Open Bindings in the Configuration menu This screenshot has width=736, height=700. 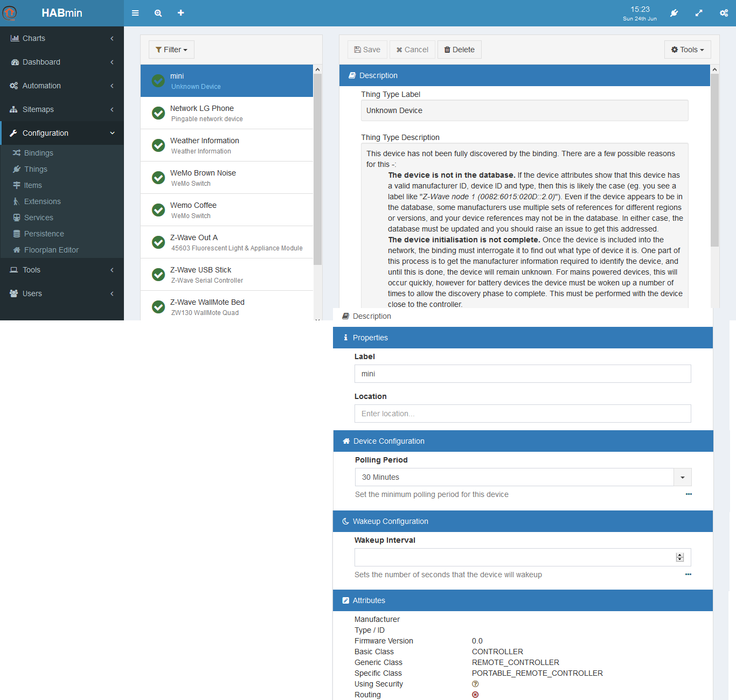click(38, 153)
